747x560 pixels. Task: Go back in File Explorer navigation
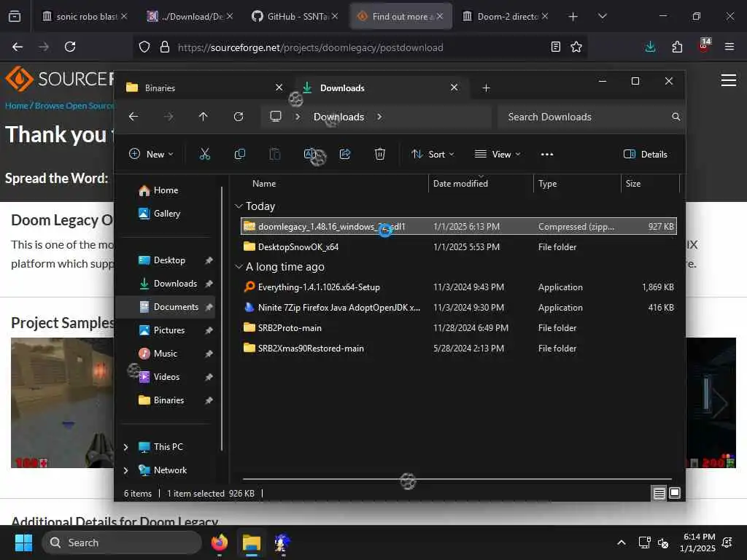pos(133,117)
